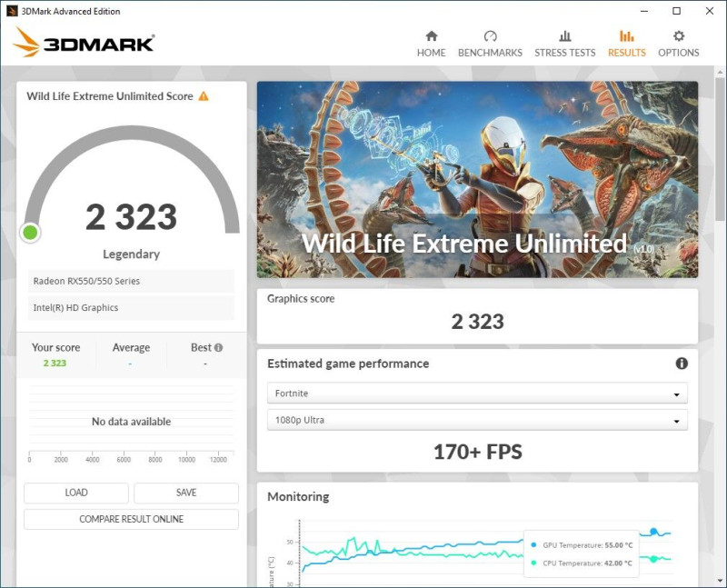
Task: Open the Home section
Action: pos(431,44)
